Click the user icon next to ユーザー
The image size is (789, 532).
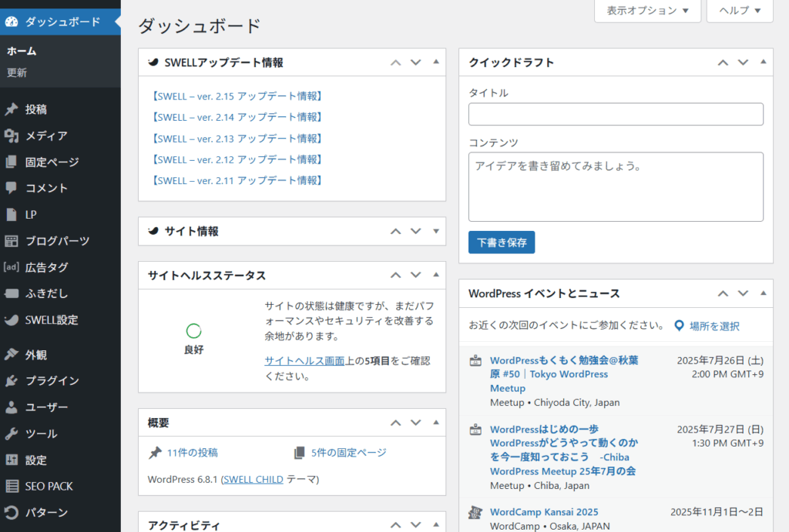12,407
